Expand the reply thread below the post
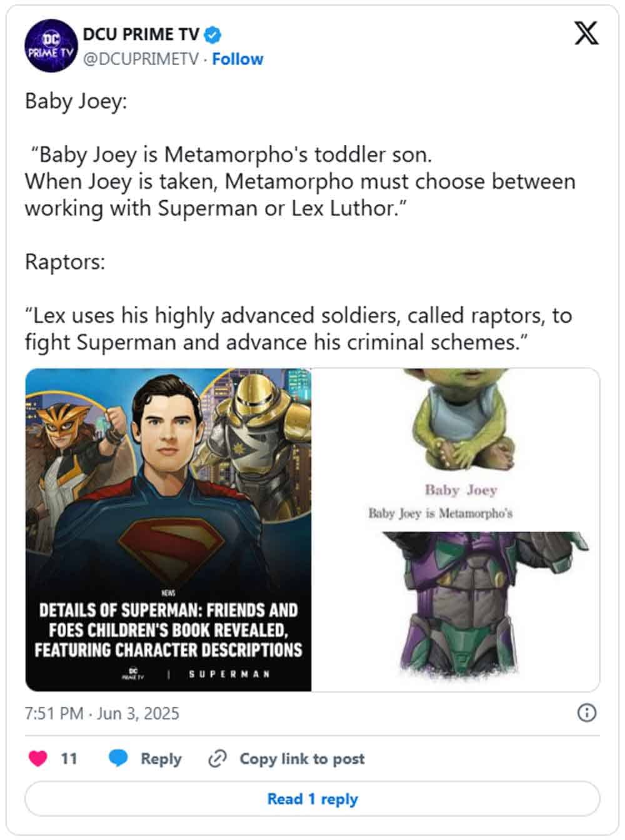625x840 pixels. point(312,799)
